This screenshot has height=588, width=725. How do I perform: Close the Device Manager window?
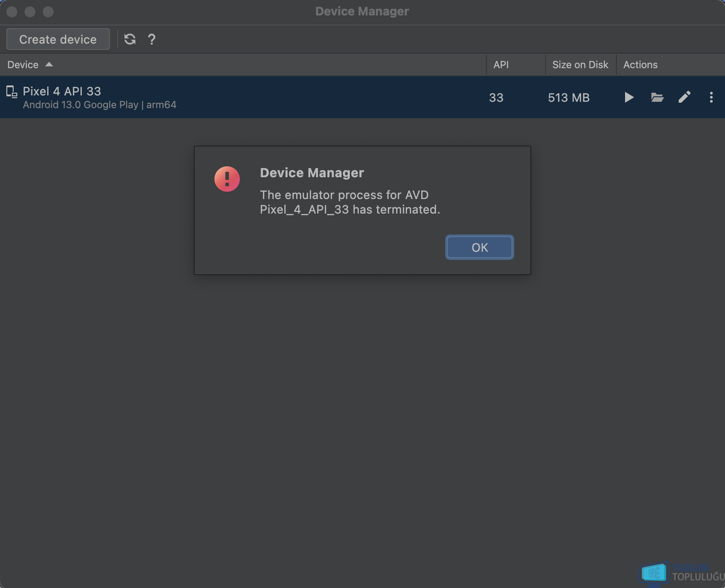(12, 12)
